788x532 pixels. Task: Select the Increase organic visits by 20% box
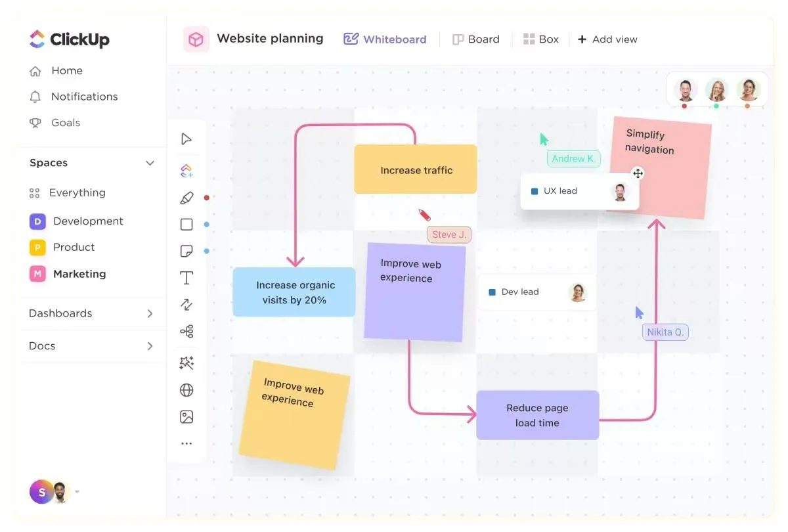(x=294, y=292)
